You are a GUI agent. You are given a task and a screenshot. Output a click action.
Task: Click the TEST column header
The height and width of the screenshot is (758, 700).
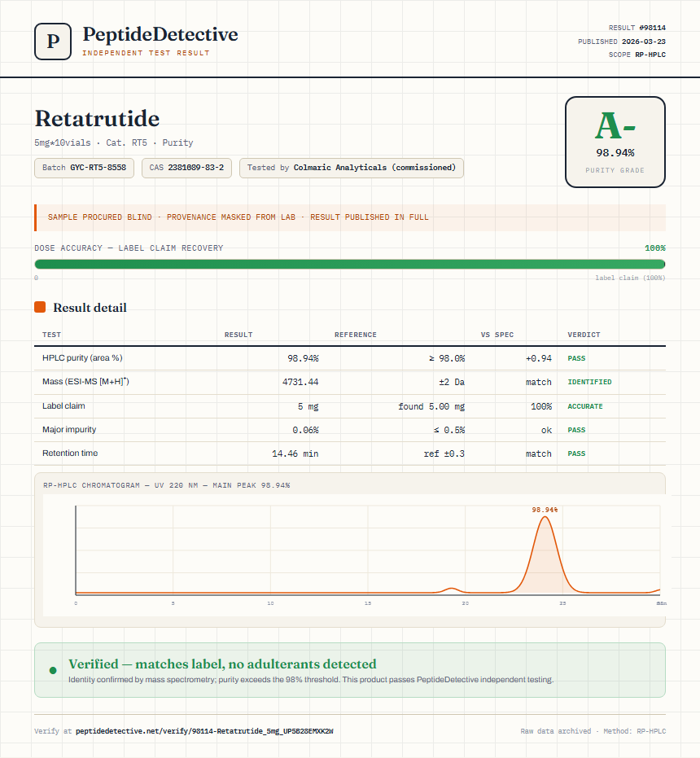tap(52, 335)
